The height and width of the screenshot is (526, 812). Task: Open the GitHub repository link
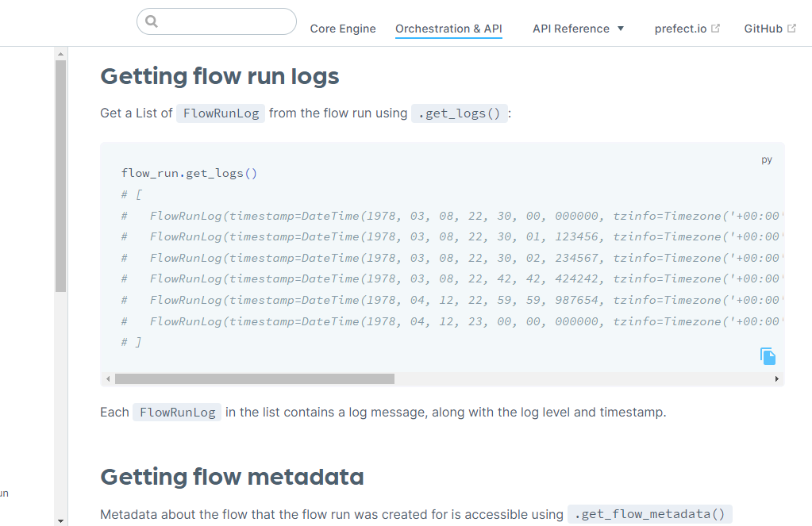pos(764,29)
